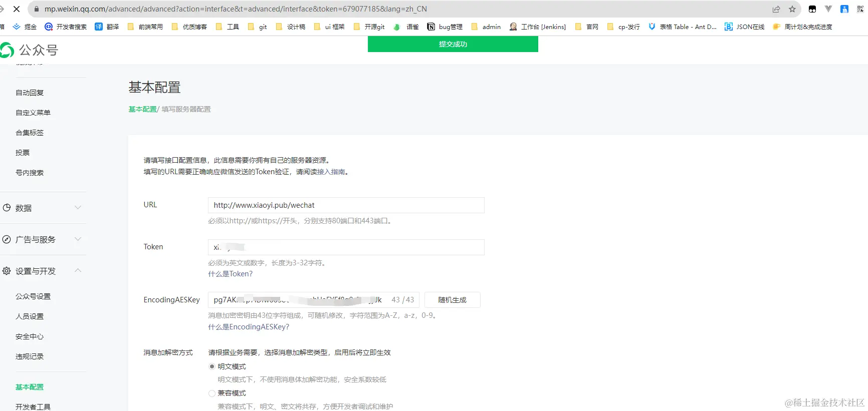Click the WeChat 公众号 logo
868x411 pixels.
pyautogui.click(x=29, y=50)
